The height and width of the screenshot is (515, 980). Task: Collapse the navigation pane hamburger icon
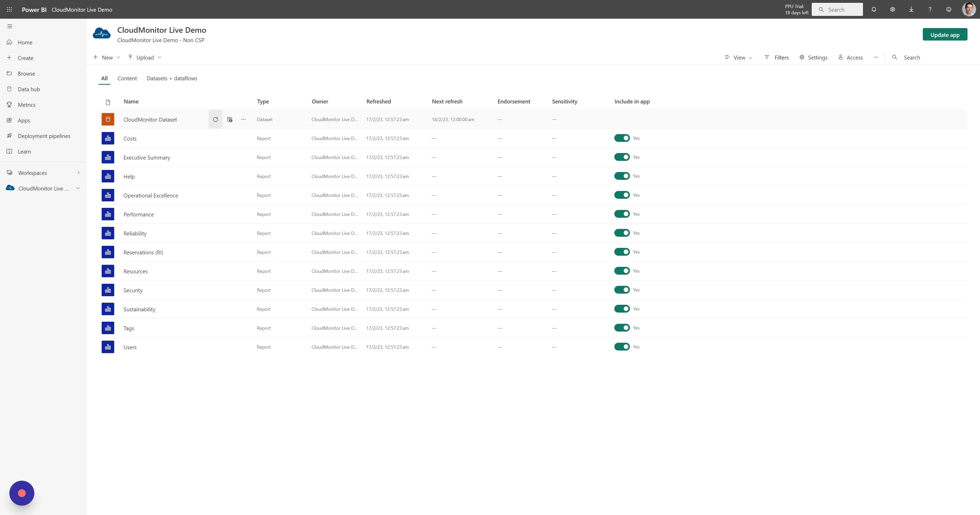[x=10, y=26]
